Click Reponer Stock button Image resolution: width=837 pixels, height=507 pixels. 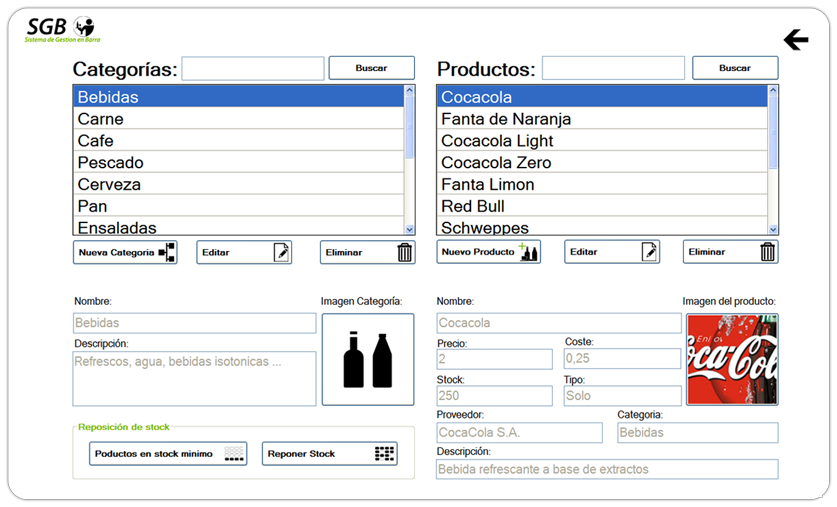[x=329, y=454]
